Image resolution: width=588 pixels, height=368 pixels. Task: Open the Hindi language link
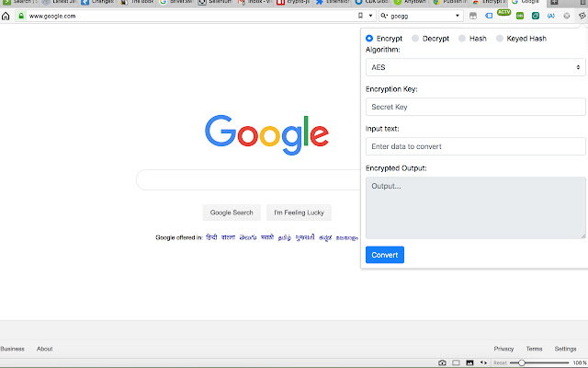211,237
